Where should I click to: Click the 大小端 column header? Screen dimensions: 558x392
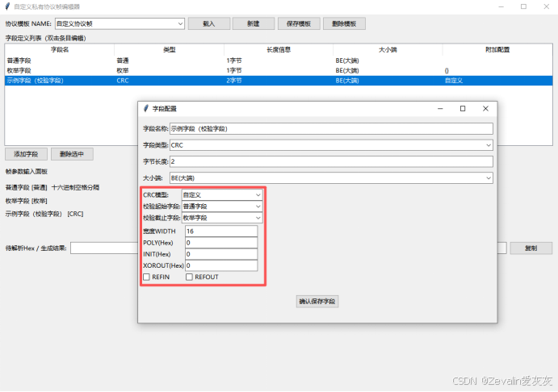coord(388,50)
